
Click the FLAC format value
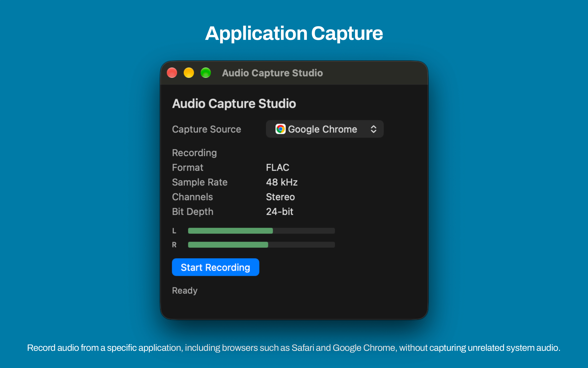(278, 167)
